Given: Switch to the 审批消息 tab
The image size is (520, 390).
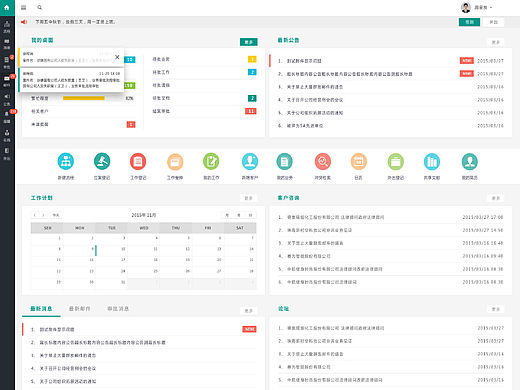Looking at the screenshot, I should coord(118,309).
